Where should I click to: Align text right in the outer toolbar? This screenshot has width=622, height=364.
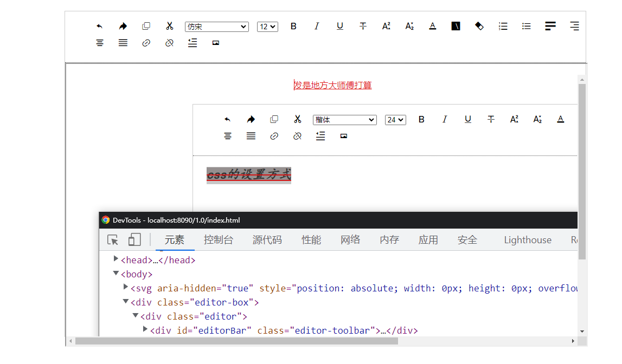pos(574,26)
